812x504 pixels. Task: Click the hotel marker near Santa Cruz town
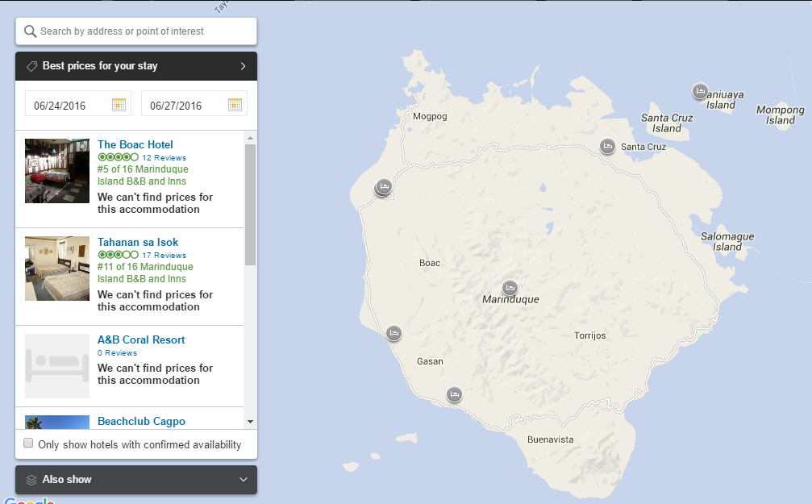tap(607, 146)
